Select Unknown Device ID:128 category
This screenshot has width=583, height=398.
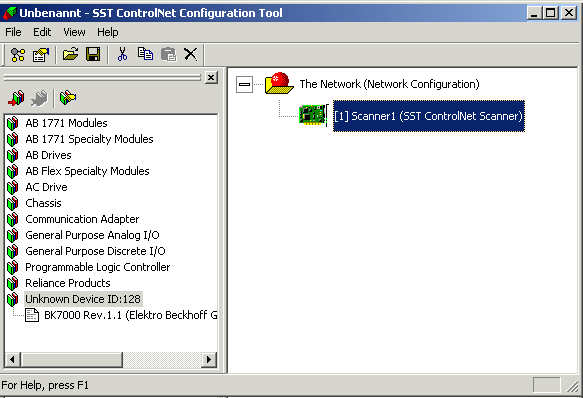click(x=83, y=299)
